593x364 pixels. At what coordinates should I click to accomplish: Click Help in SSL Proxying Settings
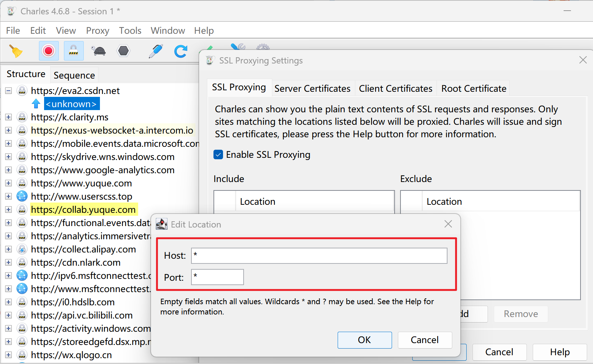pyautogui.click(x=560, y=352)
